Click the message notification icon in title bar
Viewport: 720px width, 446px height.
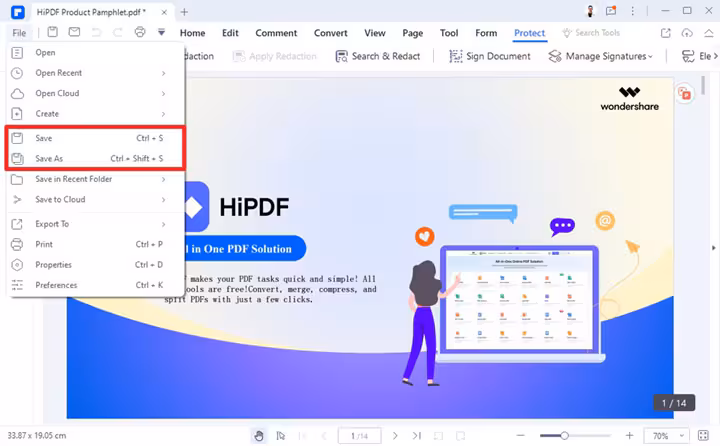(611, 11)
